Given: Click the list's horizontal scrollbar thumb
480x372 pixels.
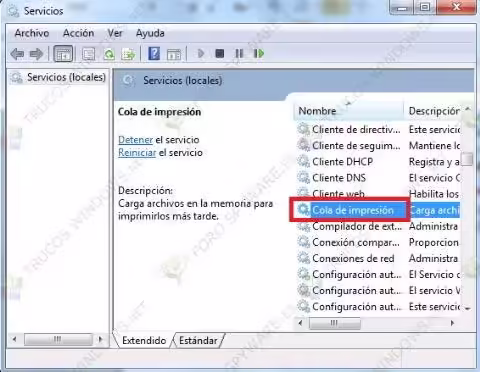Looking at the screenshot, I should pos(334,323).
